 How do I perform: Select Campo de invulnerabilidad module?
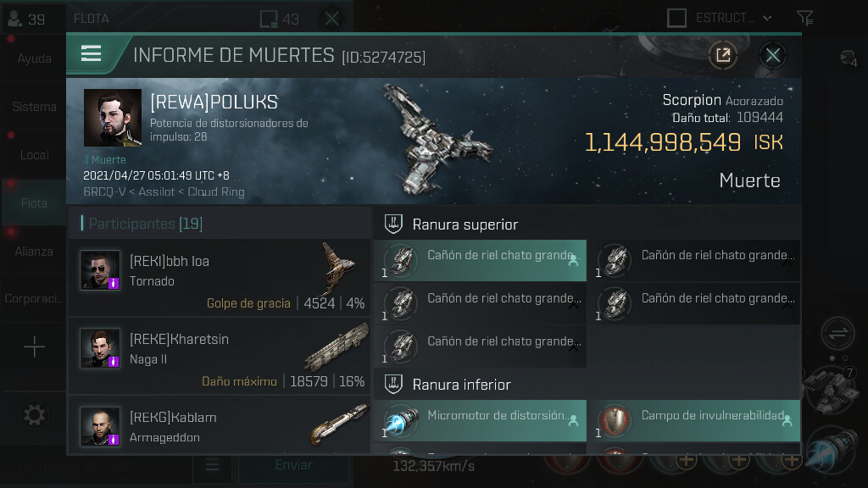point(693,420)
